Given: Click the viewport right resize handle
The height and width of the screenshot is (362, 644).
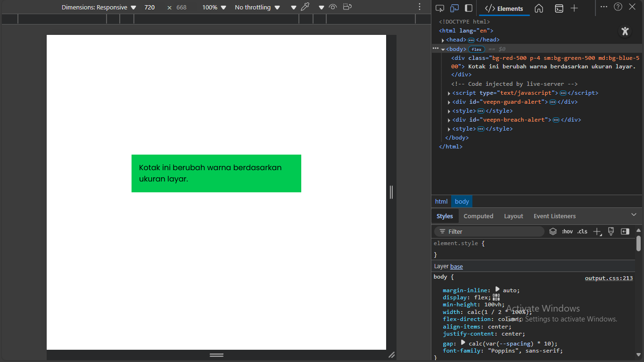Looking at the screenshot, I should pyautogui.click(x=391, y=192).
